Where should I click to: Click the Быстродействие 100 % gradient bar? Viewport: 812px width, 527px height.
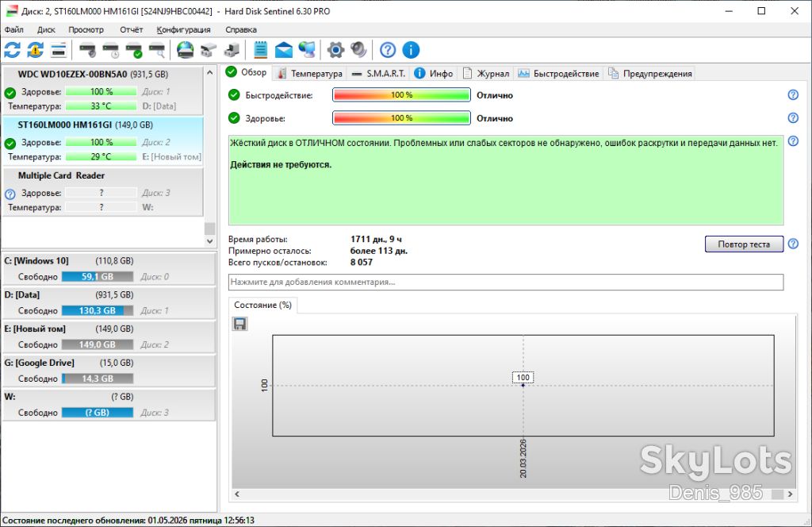[x=401, y=94]
